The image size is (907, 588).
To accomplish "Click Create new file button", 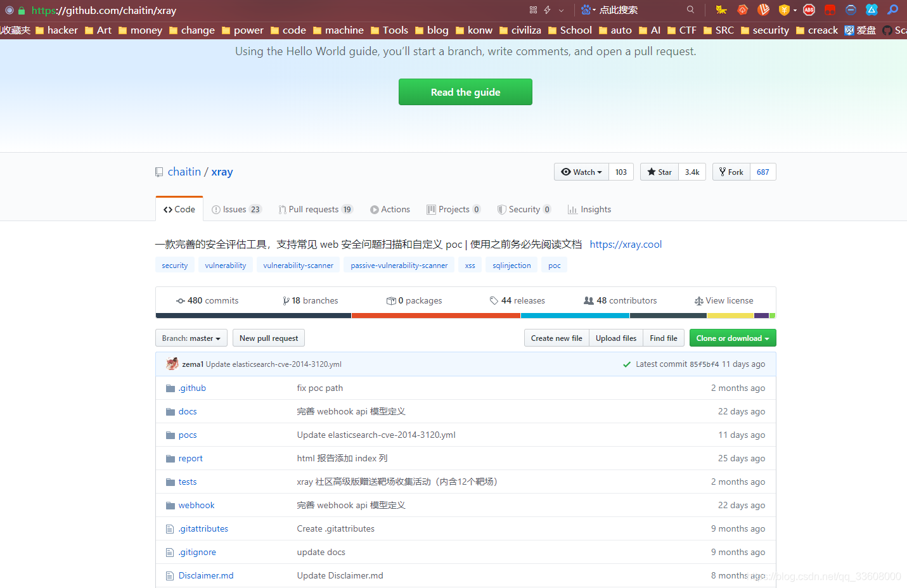I will tap(556, 338).
